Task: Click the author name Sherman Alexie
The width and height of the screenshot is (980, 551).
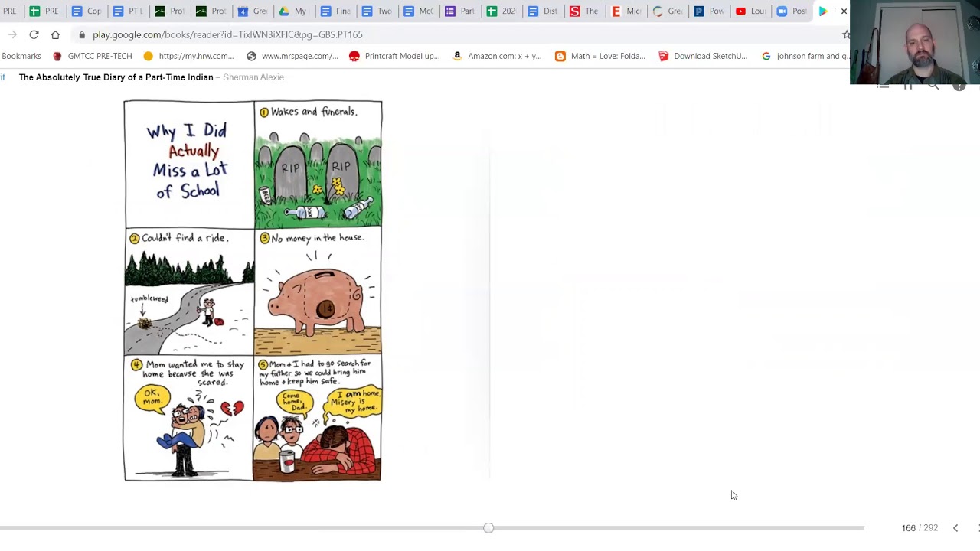Action: [x=253, y=77]
